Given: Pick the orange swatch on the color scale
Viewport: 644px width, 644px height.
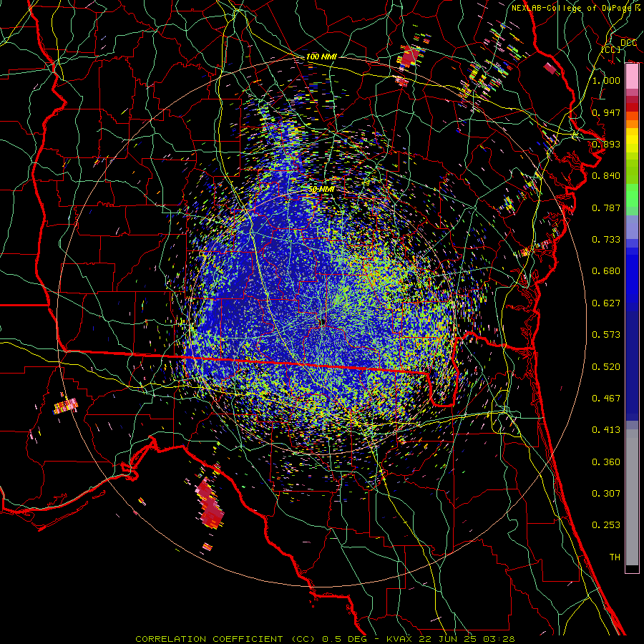Looking at the screenshot, I should coord(632,124).
